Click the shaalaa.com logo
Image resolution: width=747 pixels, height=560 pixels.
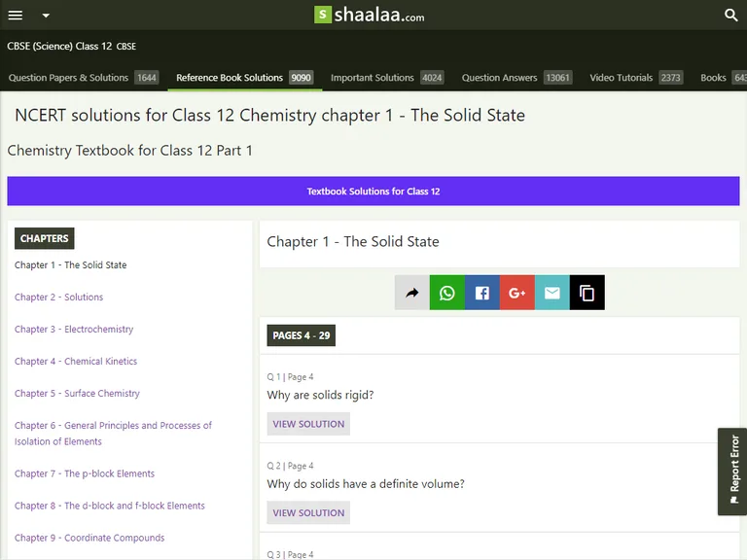[x=370, y=15]
